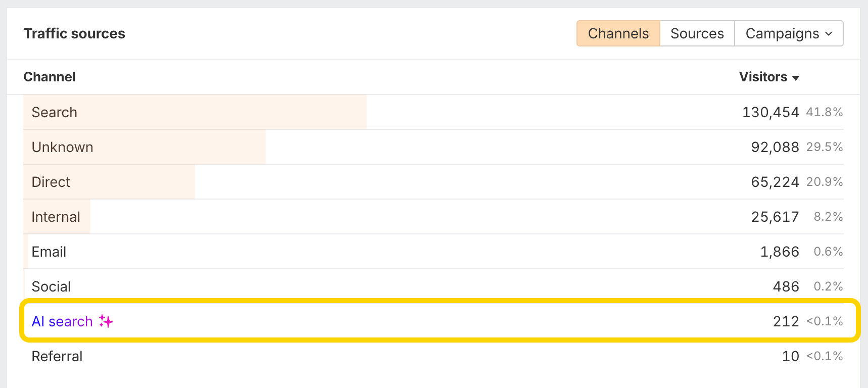Select the Channels tab
Screen dimensions: 868x388
[x=618, y=33]
